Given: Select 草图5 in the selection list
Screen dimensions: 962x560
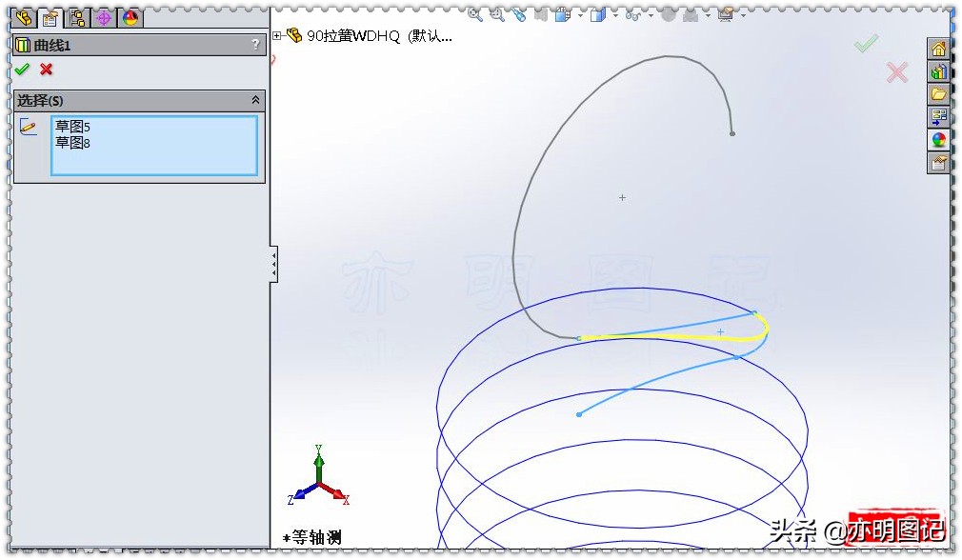Looking at the screenshot, I should coord(74,126).
